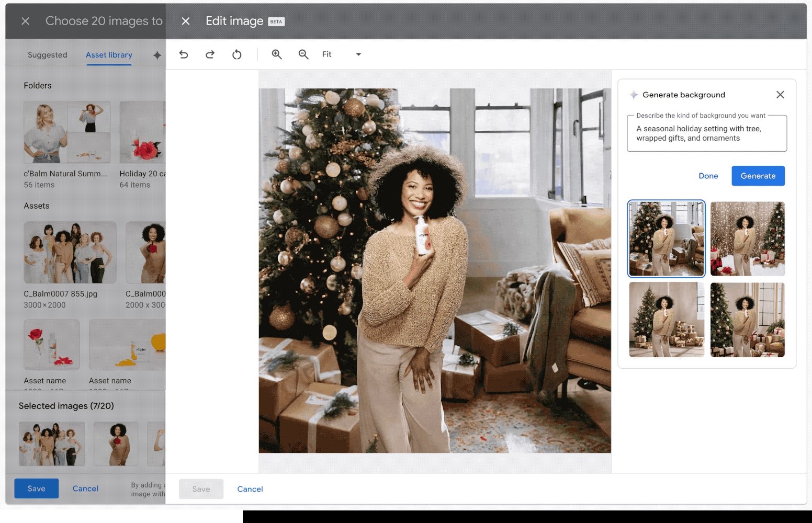Click the group photo in Selected images

click(x=52, y=444)
